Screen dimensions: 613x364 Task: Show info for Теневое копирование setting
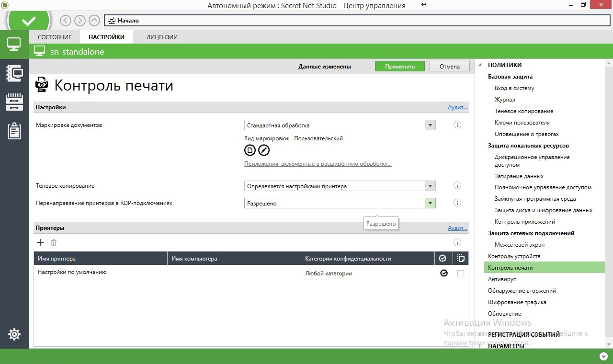pos(457,186)
